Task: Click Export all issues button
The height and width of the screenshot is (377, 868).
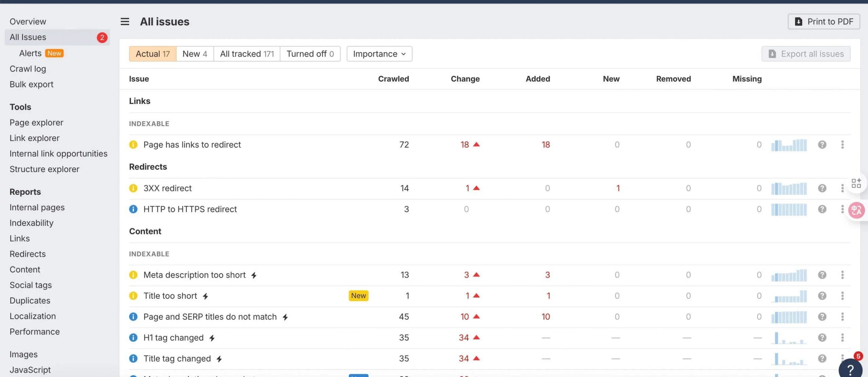Action: coord(806,54)
